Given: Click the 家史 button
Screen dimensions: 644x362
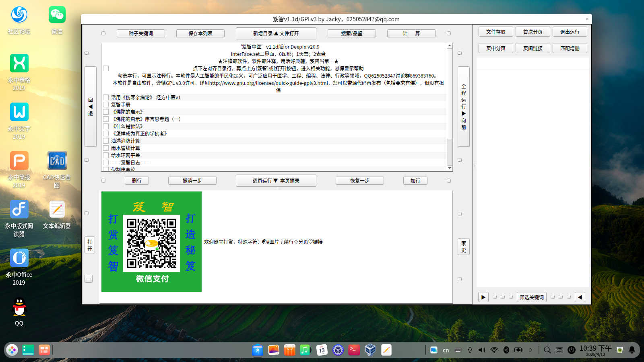Looking at the screenshot, I should coord(464,247).
